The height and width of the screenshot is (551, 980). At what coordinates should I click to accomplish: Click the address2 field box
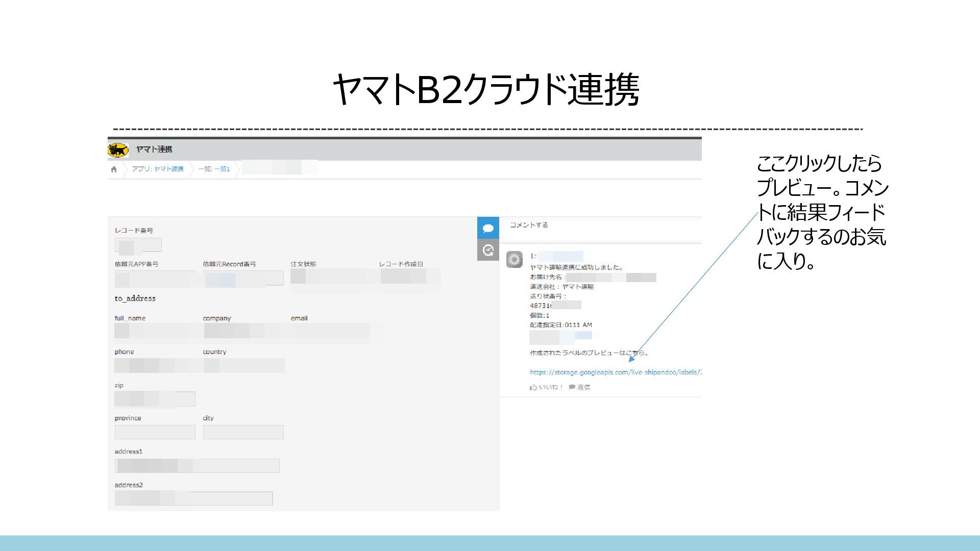pyautogui.click(x=193, y=498)
